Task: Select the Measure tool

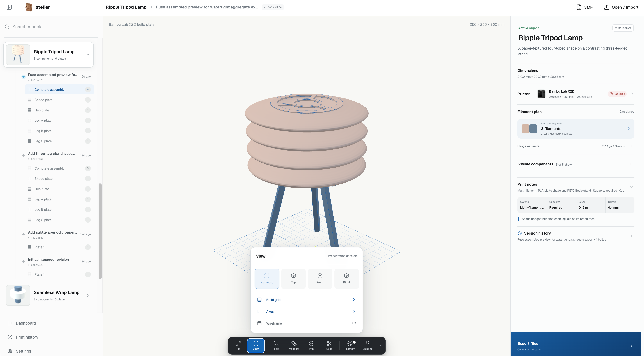Action: coord(294,345)
